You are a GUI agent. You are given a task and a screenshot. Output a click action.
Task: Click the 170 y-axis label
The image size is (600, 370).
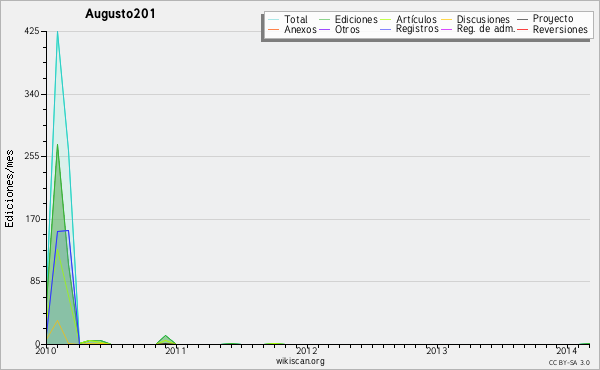32,219
